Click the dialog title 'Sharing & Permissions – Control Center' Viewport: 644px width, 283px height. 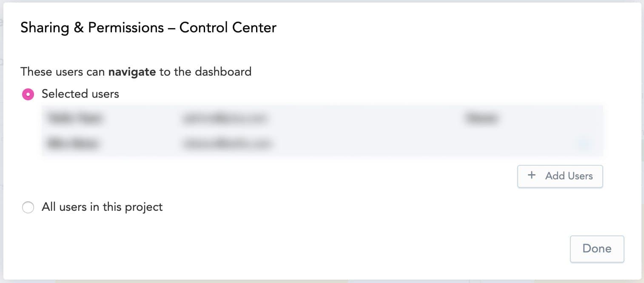(x=148, y=27)
